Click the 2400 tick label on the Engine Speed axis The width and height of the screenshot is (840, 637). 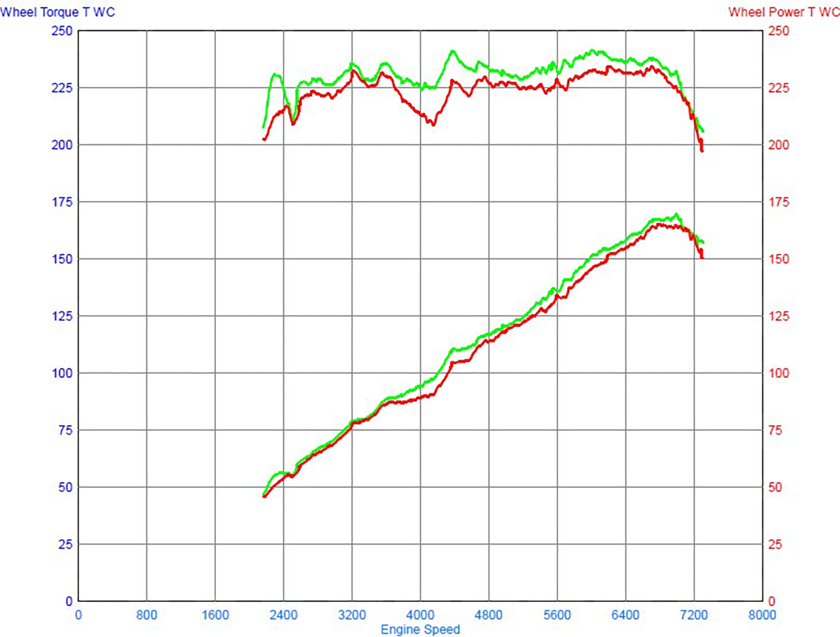[283, 615]
